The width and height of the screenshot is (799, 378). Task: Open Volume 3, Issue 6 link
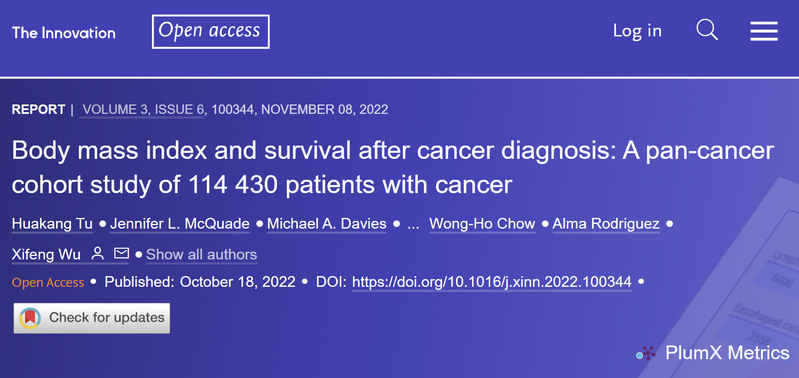pyautogui.click(x=142, y=110)
